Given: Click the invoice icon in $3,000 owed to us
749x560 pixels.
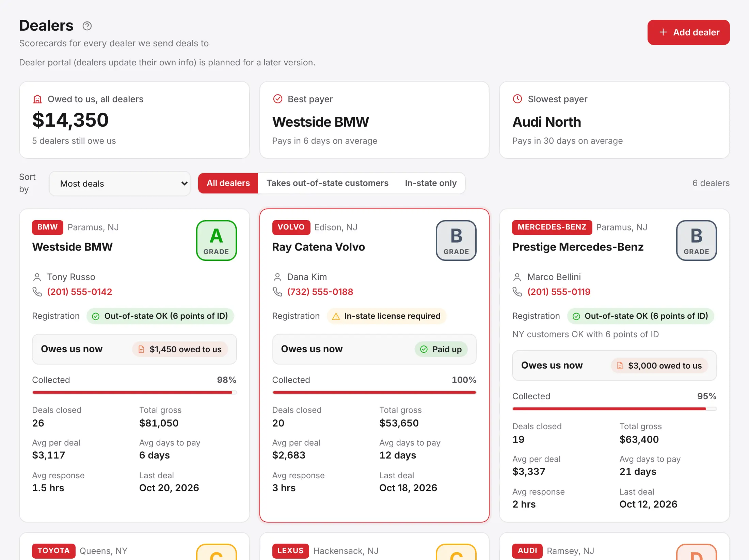Looking at the screenshot, I should 620,366.
